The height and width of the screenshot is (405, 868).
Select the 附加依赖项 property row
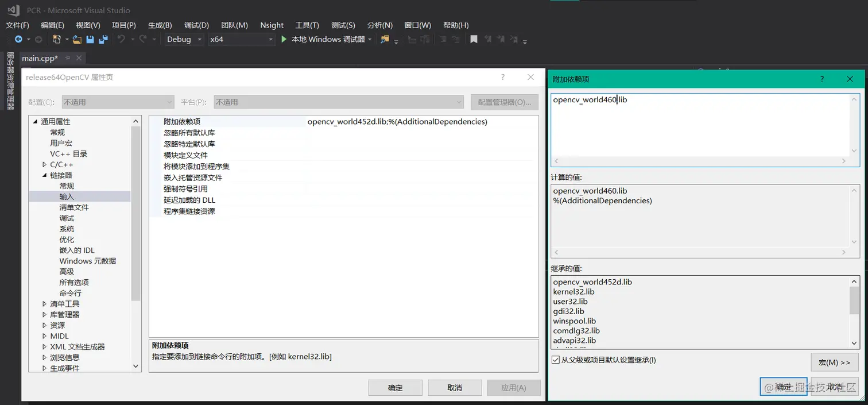(x=343, y=122)
